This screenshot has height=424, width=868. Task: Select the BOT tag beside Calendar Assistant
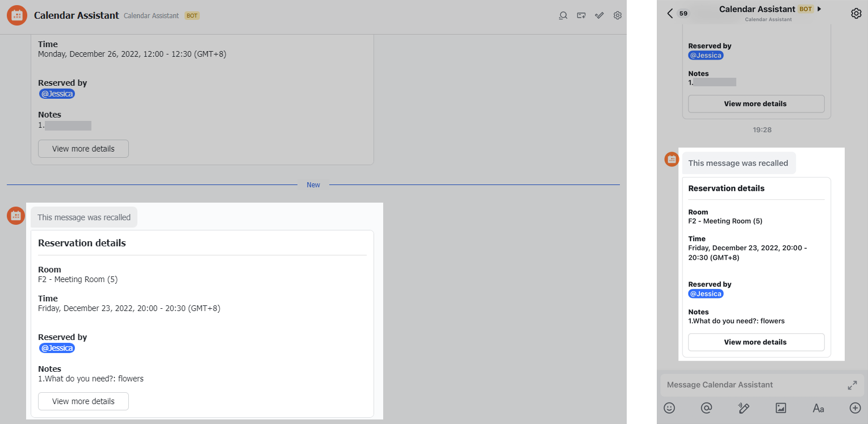pyautogui.click(x=192, y=16)
